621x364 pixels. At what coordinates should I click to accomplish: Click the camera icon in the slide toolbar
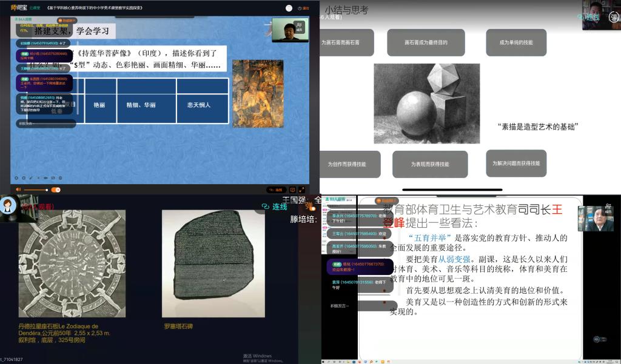point(45,178)
